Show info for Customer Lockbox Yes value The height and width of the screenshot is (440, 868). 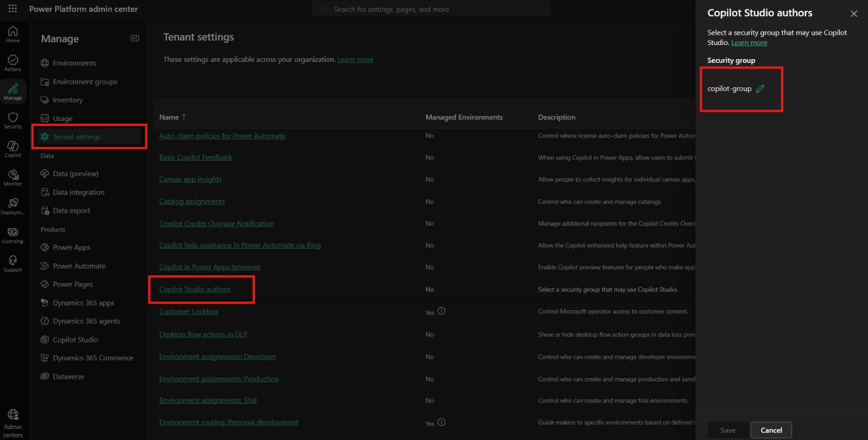click(x=442, y=311)
